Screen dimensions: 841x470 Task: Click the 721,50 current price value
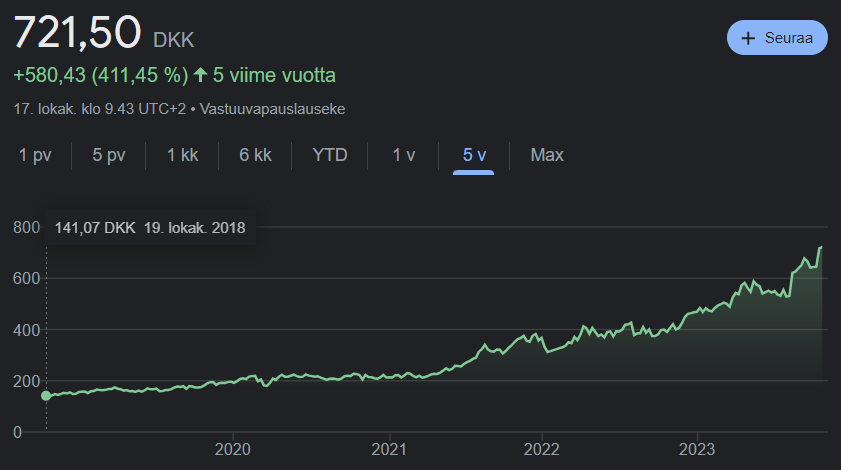[x=76, y=32]
